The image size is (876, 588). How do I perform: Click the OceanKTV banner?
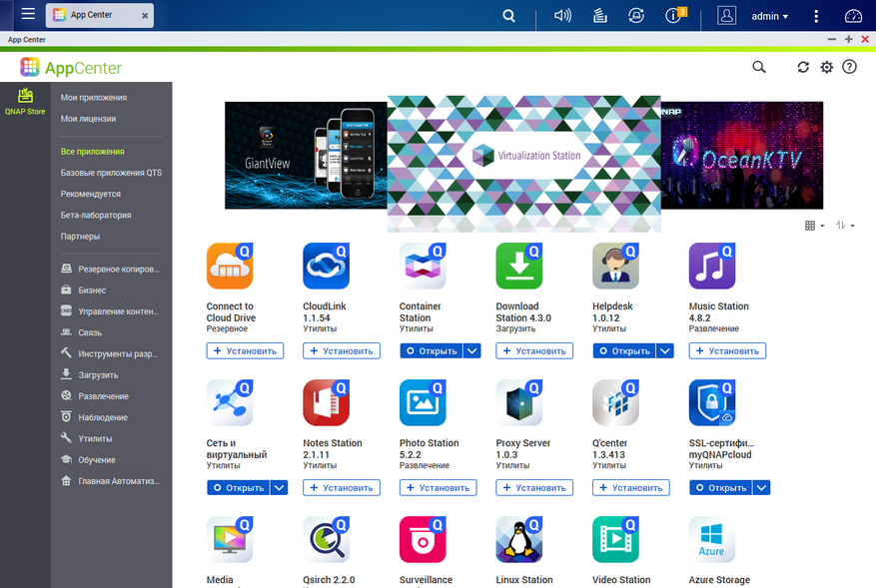(x=742, y=156)
